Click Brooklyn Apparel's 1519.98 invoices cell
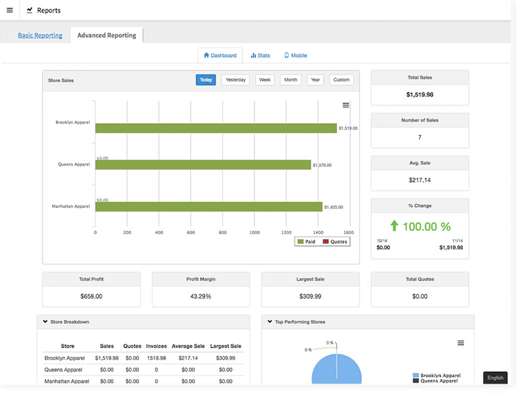Screen dimensions: 532x399 [156, 358]
